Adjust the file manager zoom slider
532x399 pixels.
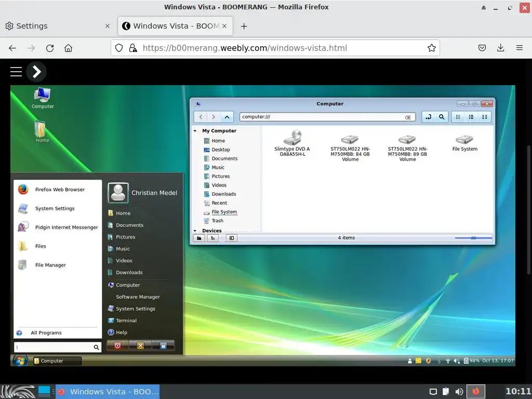[x=473, y=238]
